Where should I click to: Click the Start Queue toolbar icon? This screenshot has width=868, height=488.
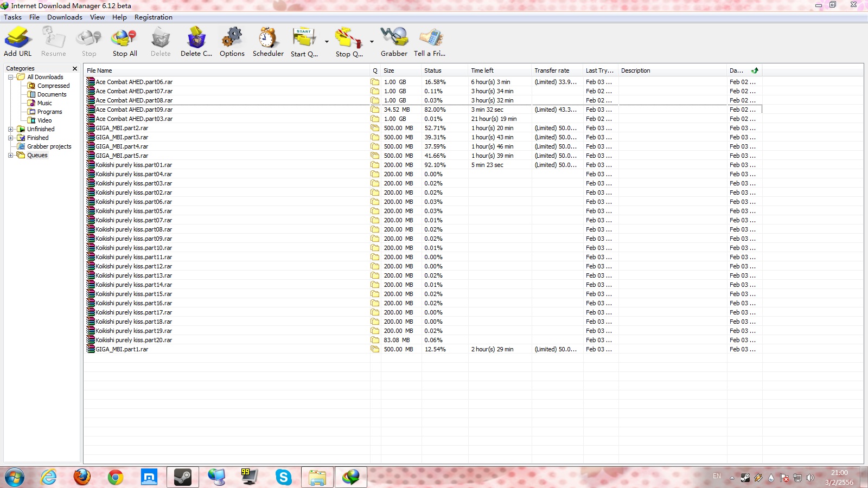(304, 42)
